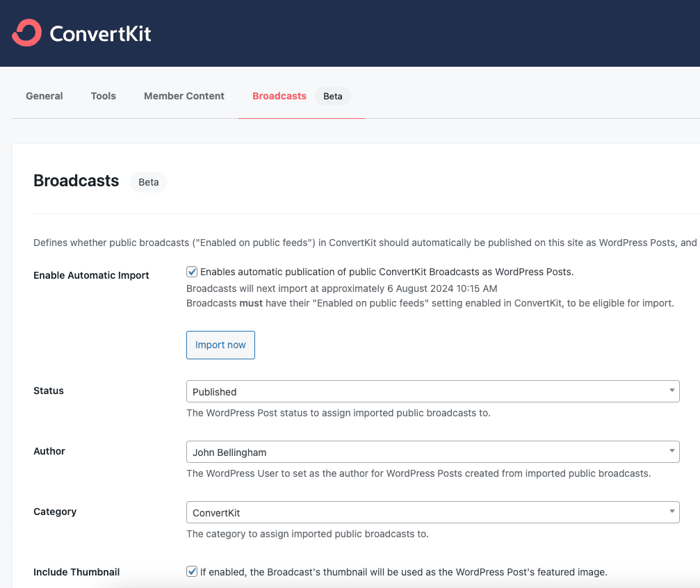Click the 'Enable Automatic Import' label
The height and width of the screenshot is (588, 700).
[x=91, y=275]
